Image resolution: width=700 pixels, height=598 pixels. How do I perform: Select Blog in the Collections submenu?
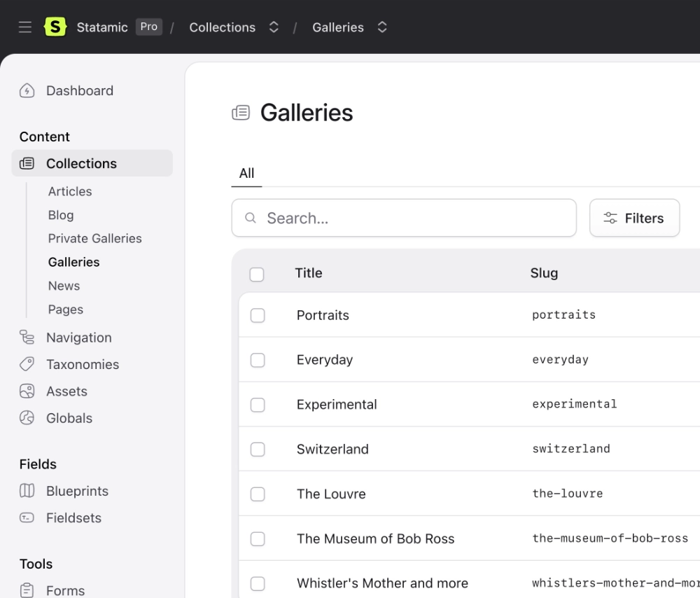click(x=60, y=215)
